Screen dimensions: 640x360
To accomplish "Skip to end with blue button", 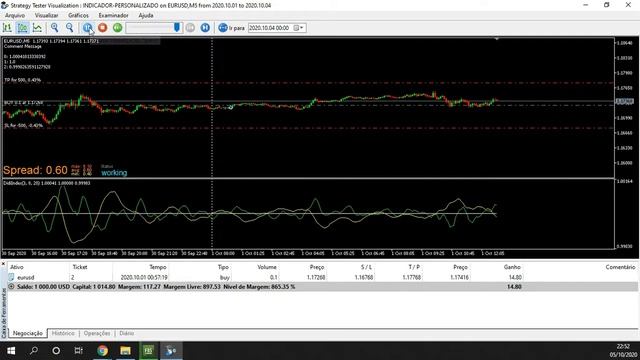I will point(205,28).
